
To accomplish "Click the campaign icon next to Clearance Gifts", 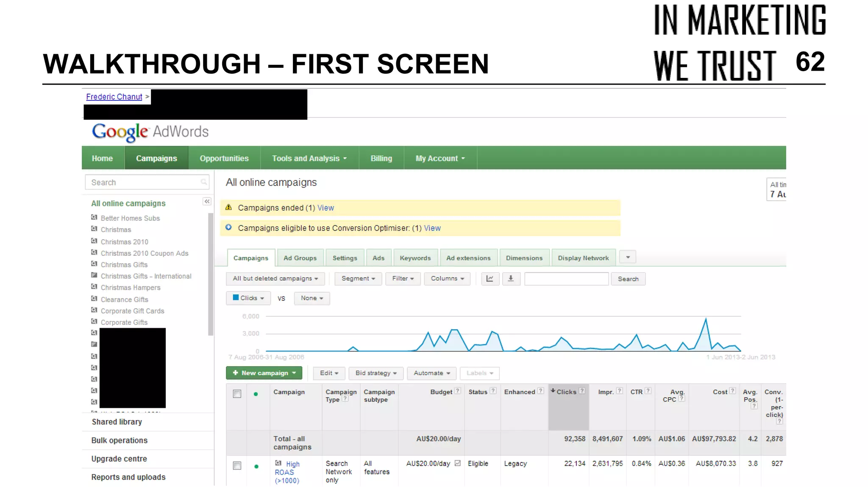I will pyautogui.click(x=94, y=299).
